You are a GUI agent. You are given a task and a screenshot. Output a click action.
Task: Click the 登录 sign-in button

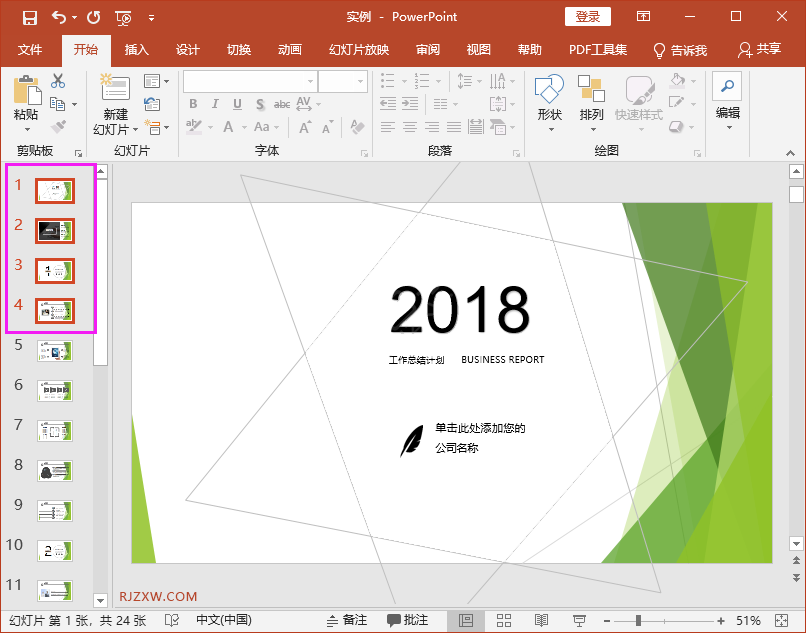[x=588, y=16]
